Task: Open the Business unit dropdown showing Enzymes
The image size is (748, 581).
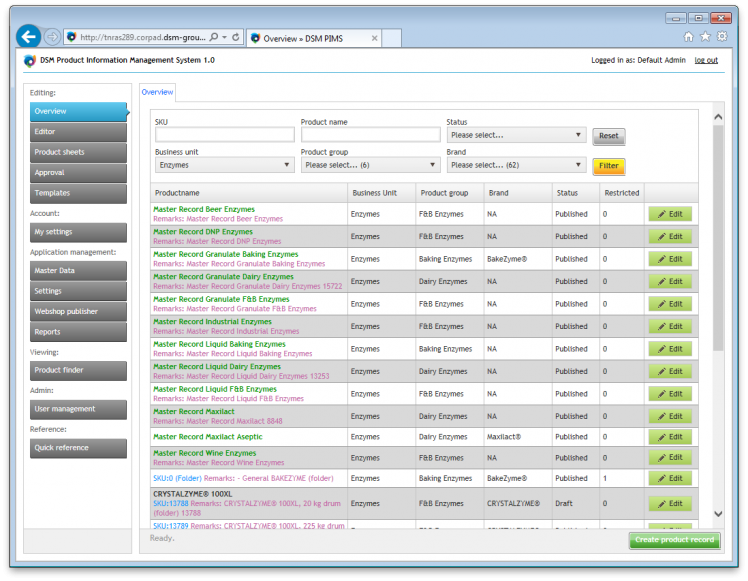Action: 225,165
